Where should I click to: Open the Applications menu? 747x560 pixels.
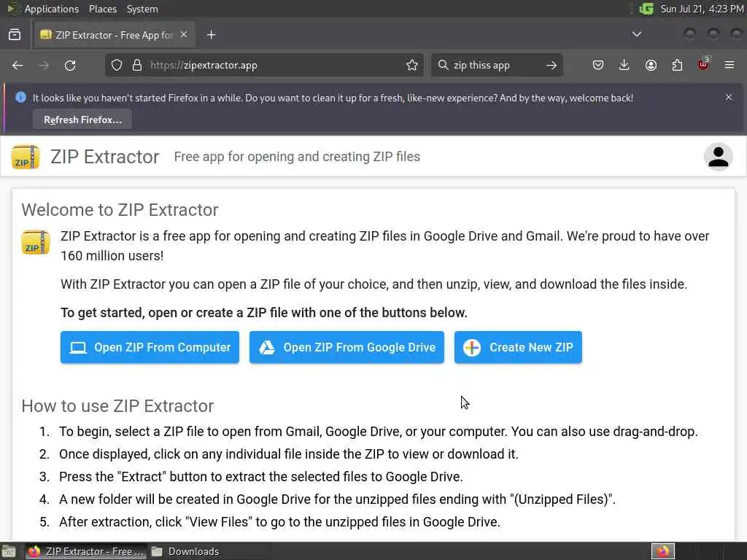click(x=52, y=9)
